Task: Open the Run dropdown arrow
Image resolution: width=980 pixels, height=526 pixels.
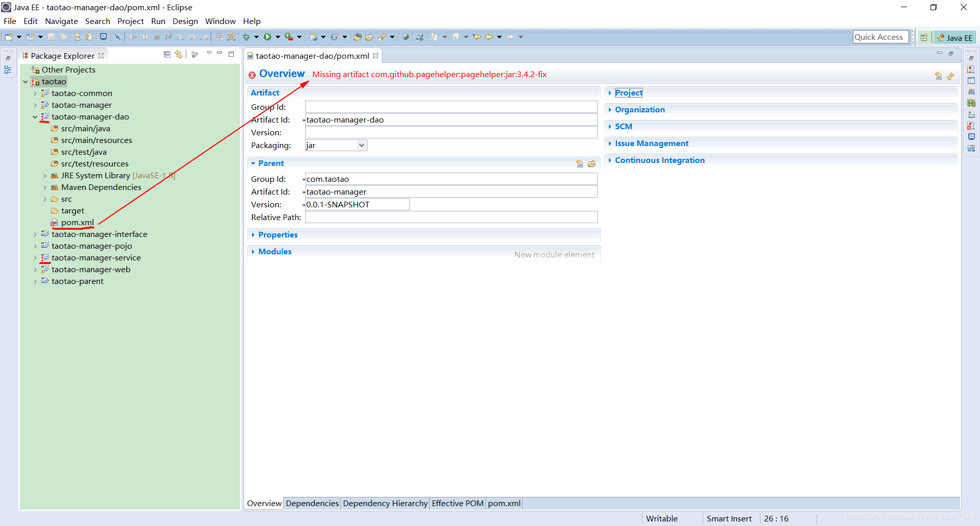Action: click(278, 37)
